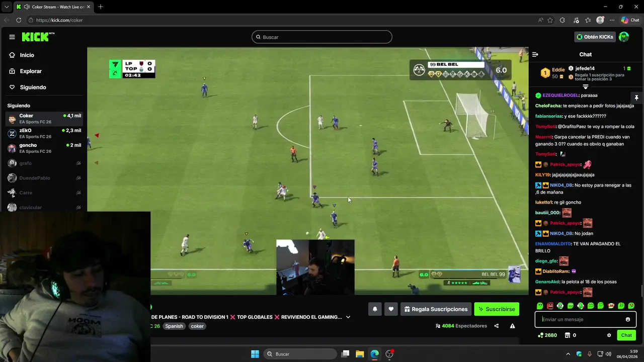This screenshot has height=362, width=644.
Task: Open File Explorer from taskbar
Action: (360, 354)
